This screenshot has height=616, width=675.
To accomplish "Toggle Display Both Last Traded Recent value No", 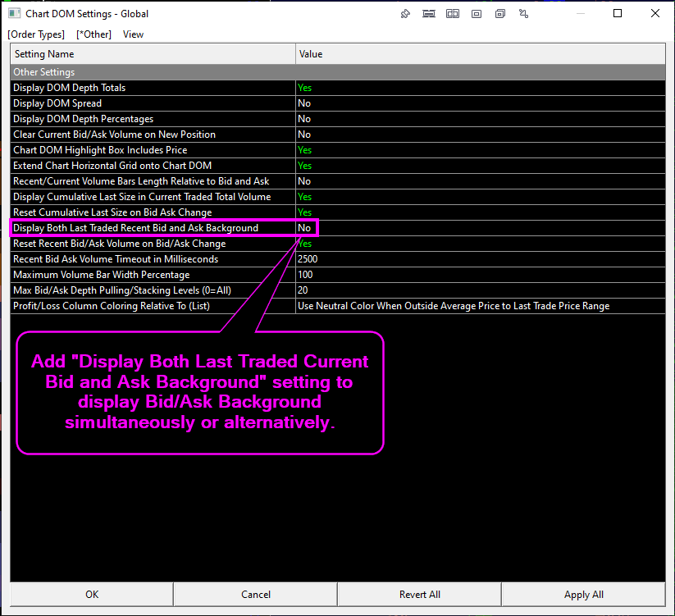I will tap(481, 228).
